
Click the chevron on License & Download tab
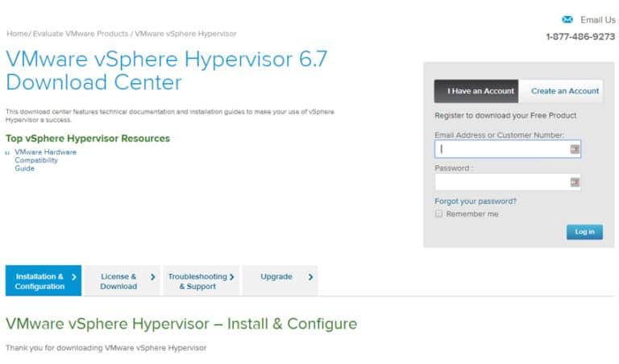(x=153, y=277)
